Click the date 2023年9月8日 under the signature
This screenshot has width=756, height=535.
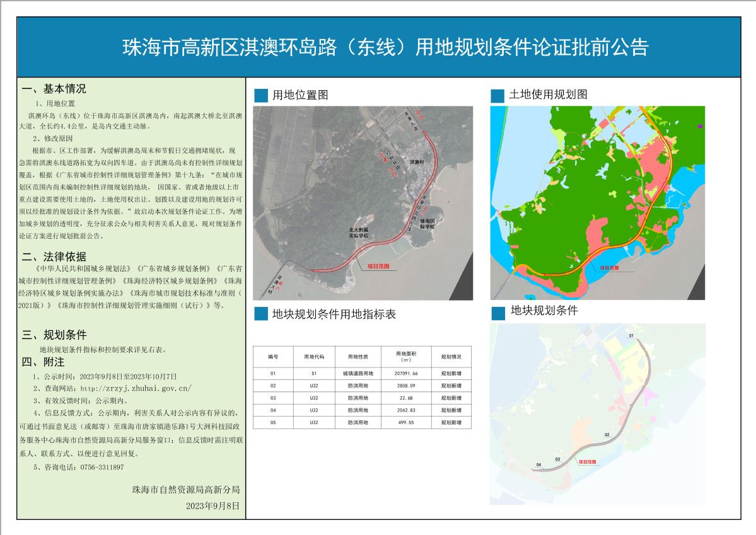point(212,506)
